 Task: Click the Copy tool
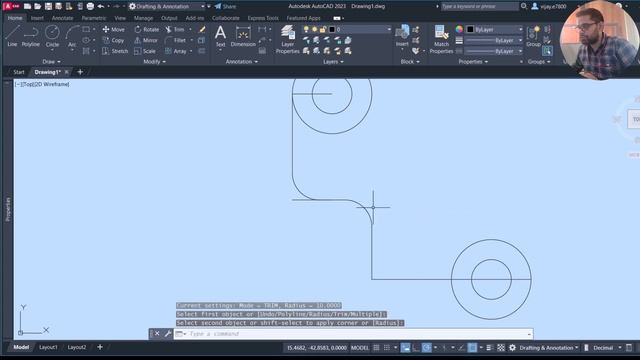click(113, 40)
